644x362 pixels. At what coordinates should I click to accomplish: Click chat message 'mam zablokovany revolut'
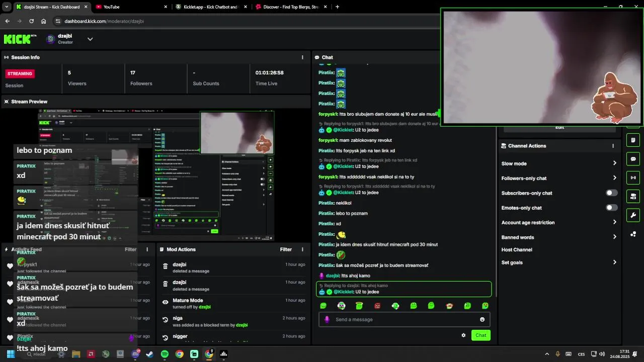pyautogui.click(x=355, y=140)
